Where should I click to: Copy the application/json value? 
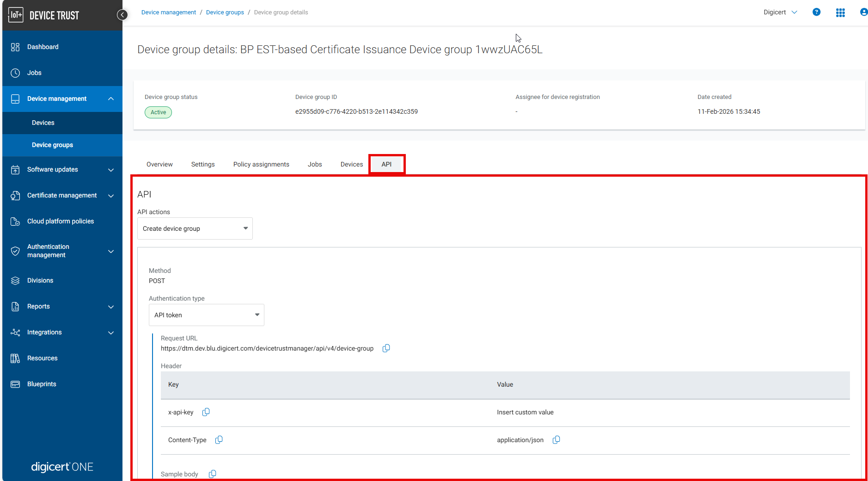point(556,440)
